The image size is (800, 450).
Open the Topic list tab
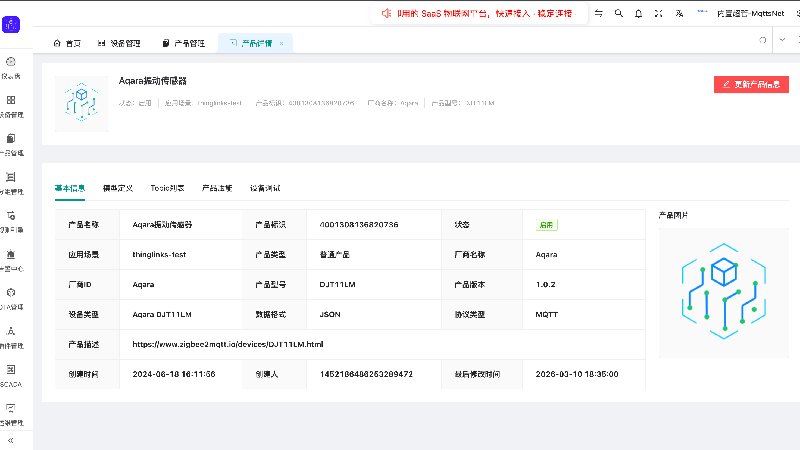[167, 188]
